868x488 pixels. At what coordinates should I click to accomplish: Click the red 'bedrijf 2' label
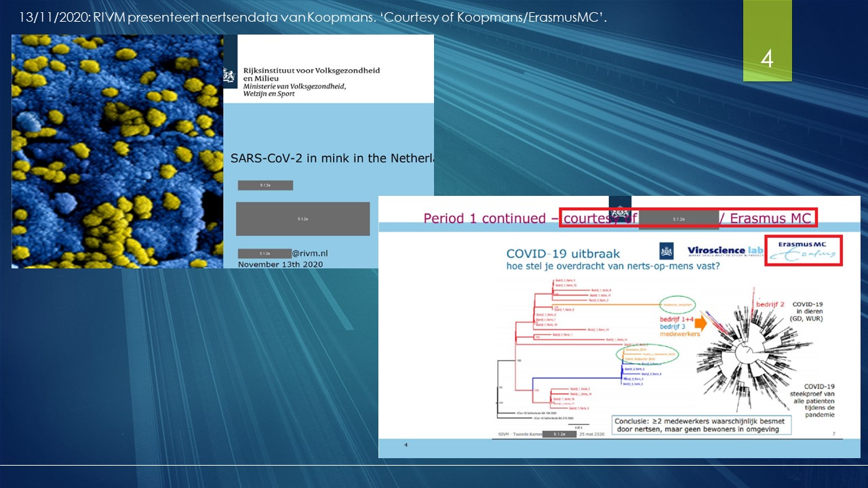click(770, 304)
